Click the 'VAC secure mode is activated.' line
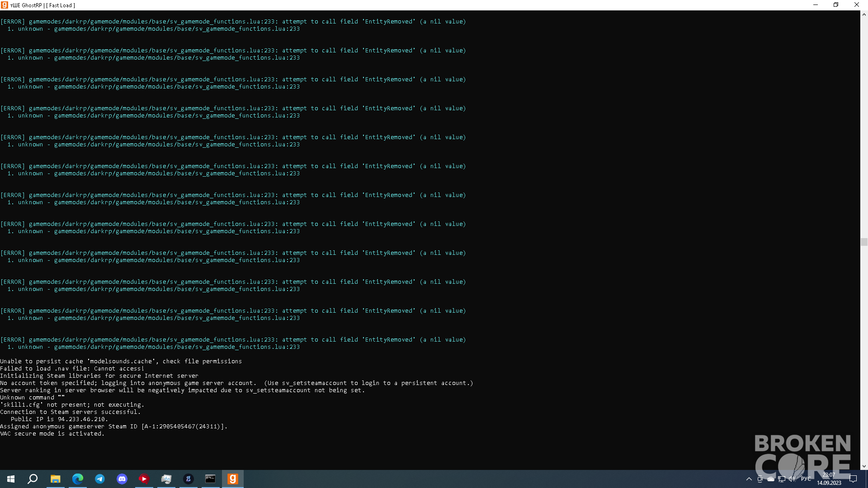Screen dimensions: 868x488 (52, 434)
